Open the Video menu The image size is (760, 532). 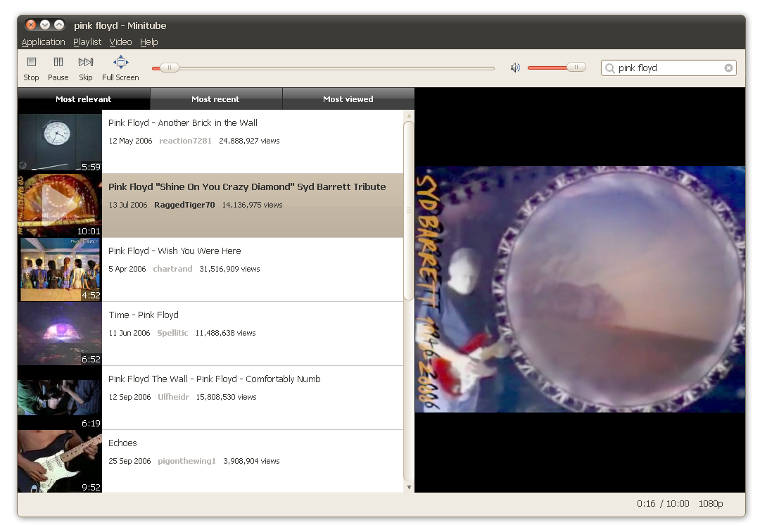120,42
